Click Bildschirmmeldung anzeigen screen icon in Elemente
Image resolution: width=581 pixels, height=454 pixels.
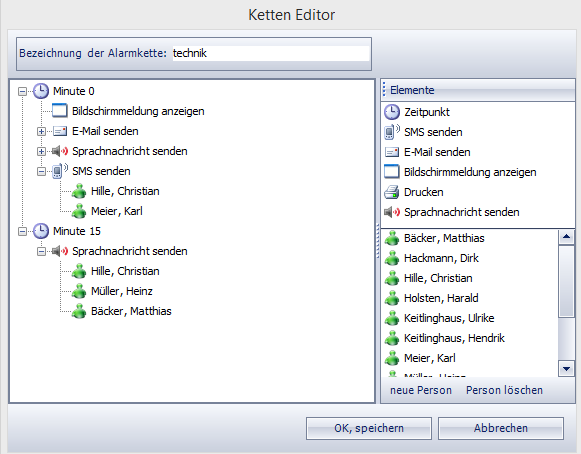(x=392, y=172)
